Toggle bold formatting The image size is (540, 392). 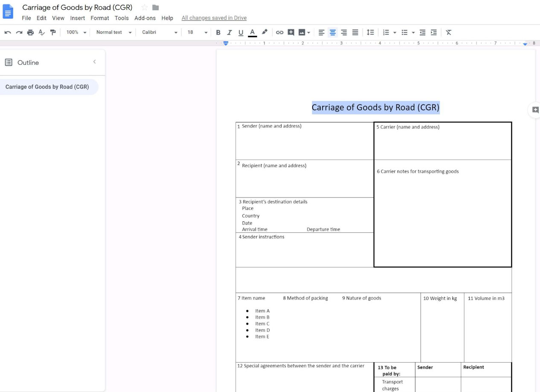pos(218,32)
